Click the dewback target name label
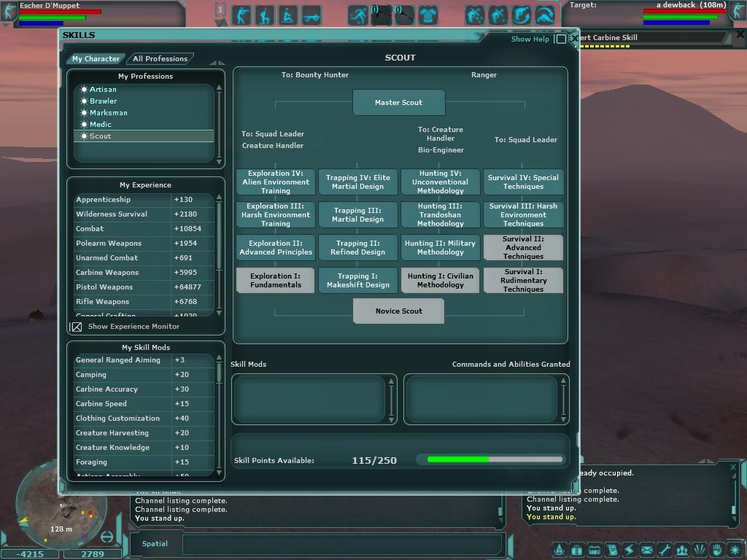 [691, 5]
